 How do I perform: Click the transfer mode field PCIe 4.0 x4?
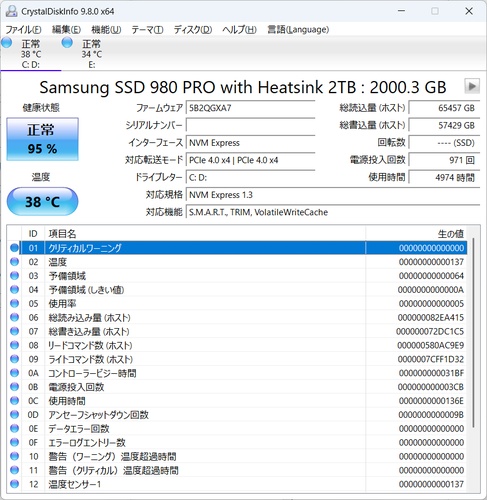pyautogui.click(x=250, y=160)
